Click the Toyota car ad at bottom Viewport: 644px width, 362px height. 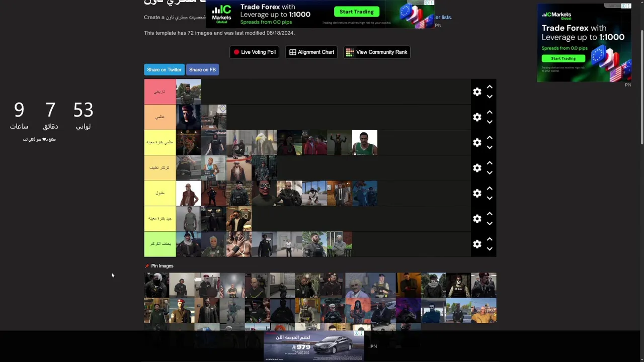click(313, 346)
